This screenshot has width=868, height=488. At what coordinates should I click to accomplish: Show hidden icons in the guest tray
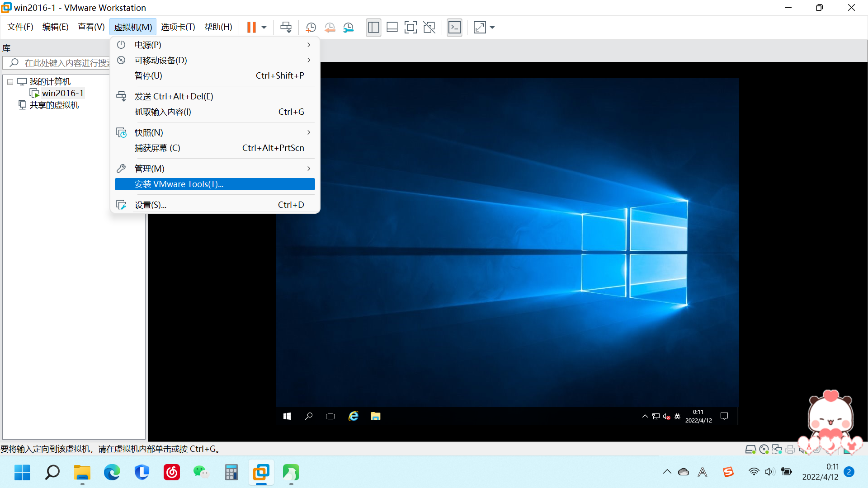[645, 416]
